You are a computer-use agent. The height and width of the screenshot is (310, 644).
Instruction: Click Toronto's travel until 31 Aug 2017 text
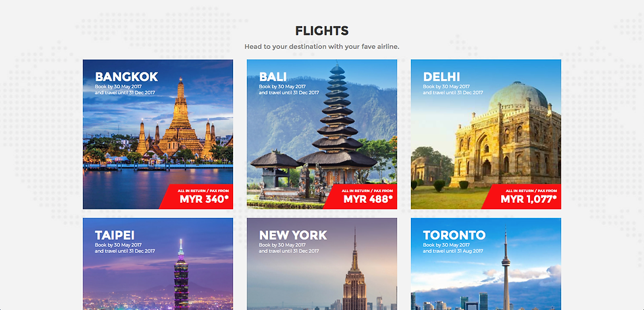coord(453,251)
